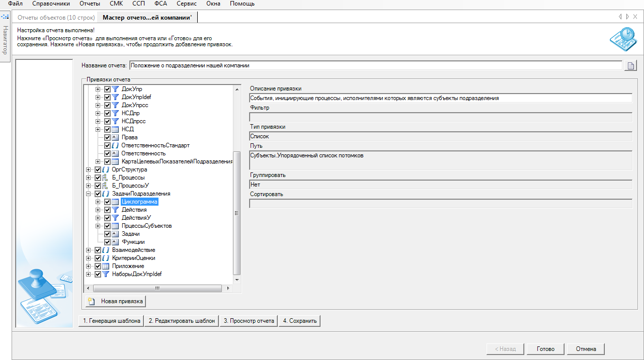Expand the КритерииОценки tree node
Viewport: 644px width, 360px height.
tap(89, 258)
